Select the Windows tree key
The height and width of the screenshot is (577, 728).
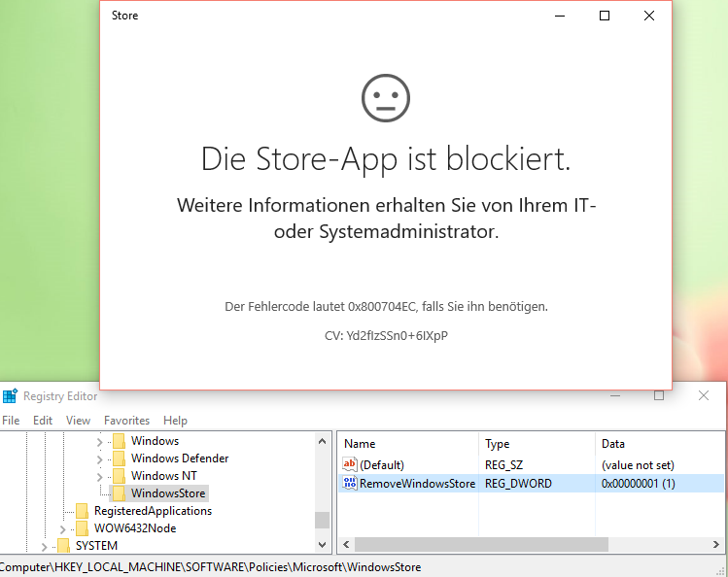point(156,441)
